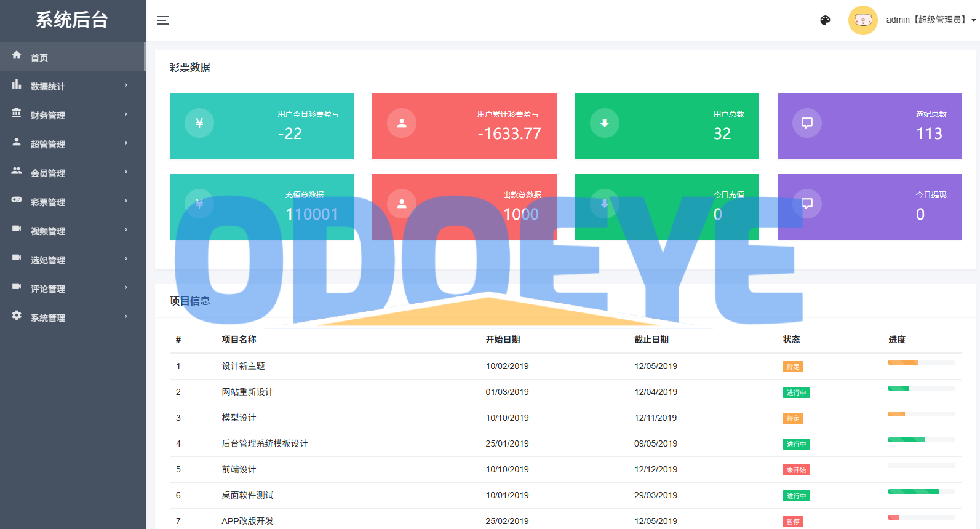Open the theme palette icon
Screen dimensions: 980x529
825,20
